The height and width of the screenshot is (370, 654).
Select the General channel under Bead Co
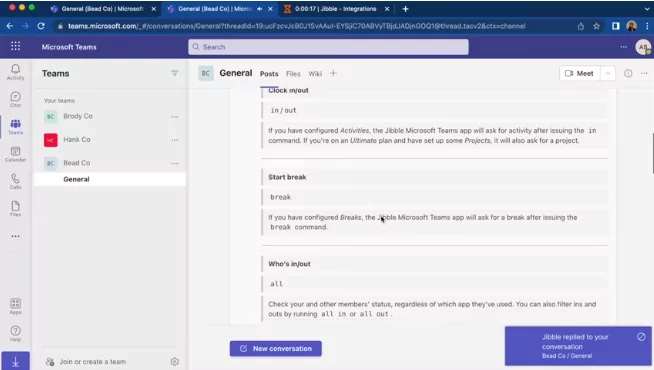click(x=110, y=179)
